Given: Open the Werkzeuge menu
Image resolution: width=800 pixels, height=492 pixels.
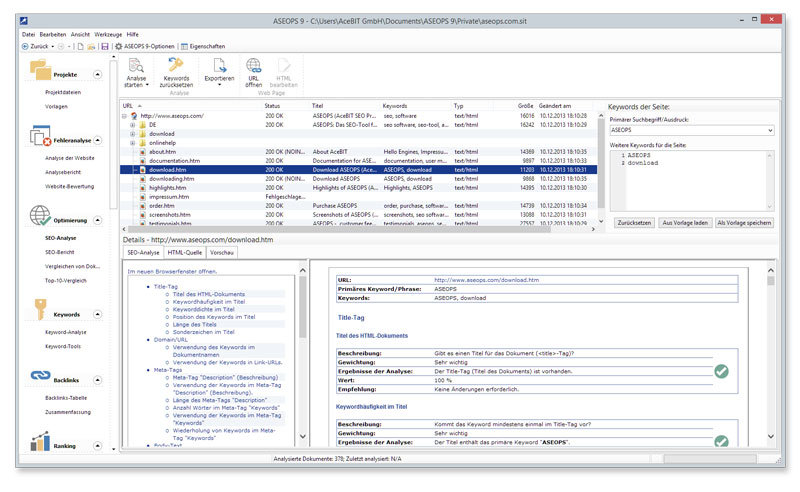Looking at the screenshot, I should click(108, 35).
